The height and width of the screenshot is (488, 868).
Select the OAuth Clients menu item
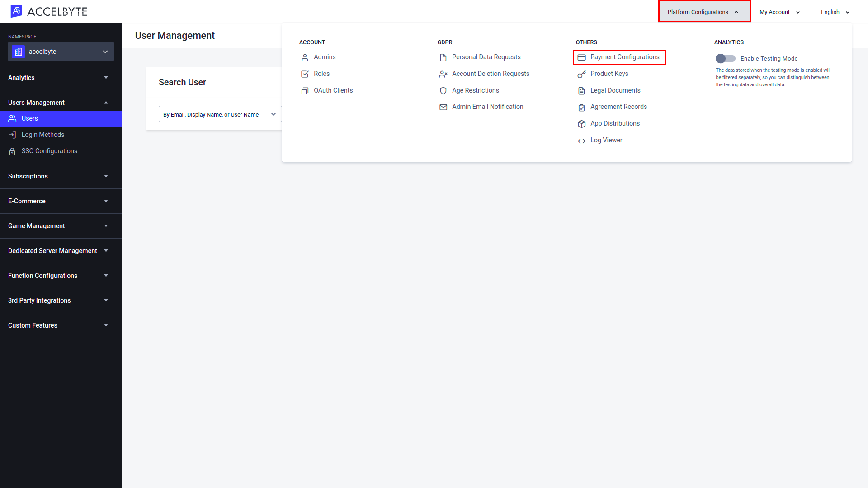[333, 90]
